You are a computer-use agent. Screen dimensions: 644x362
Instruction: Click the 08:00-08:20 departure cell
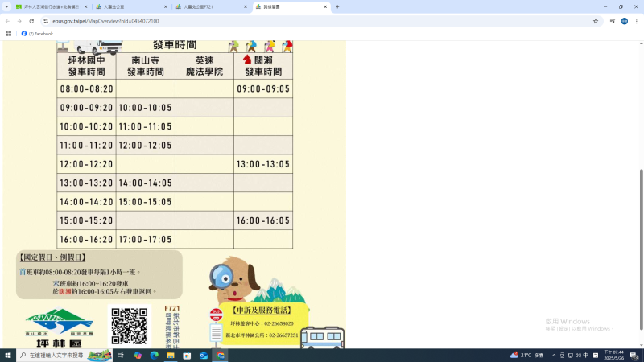click(86, 88)
